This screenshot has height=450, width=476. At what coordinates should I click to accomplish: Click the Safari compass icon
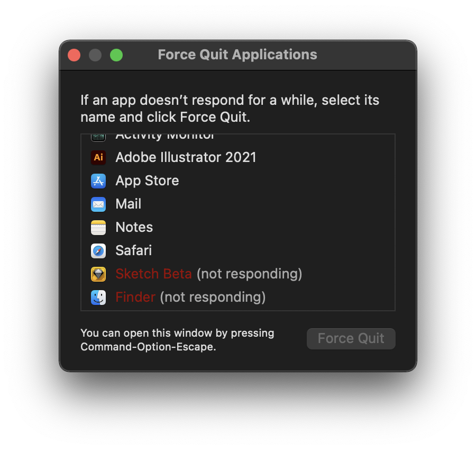(x=98, y=250)
